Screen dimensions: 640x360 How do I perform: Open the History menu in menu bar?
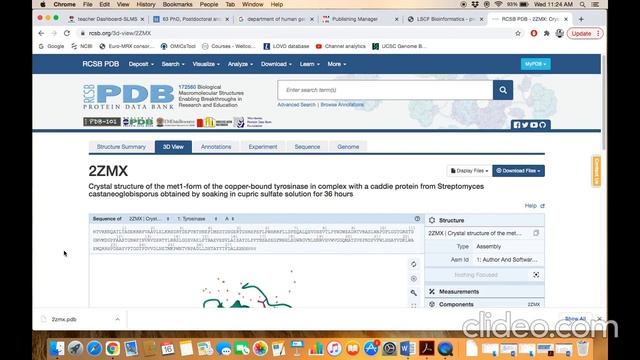click(146, 4)
